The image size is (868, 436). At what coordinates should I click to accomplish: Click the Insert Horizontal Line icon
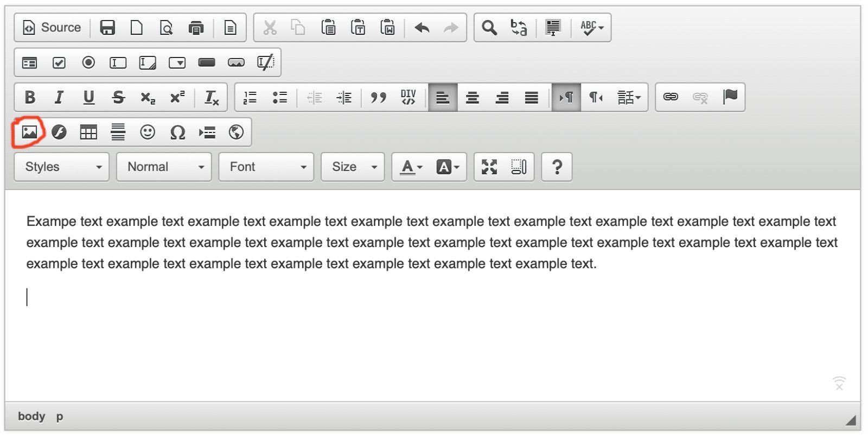(x=118, y=132)
